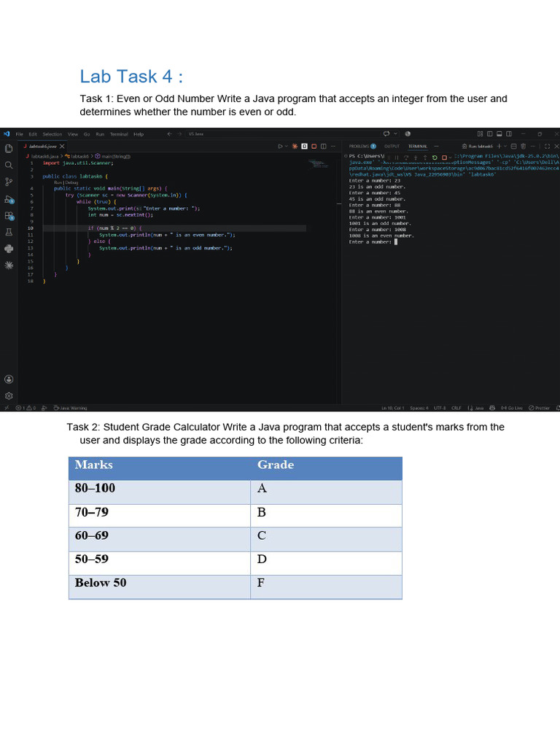This screenshot has width=560, height=747.
Task: Click the Run Java play button
Action: point(281,146)
